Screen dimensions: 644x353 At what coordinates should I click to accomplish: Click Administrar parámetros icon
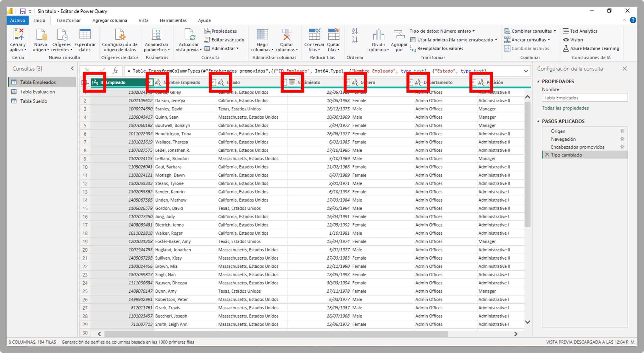(156, 35)
